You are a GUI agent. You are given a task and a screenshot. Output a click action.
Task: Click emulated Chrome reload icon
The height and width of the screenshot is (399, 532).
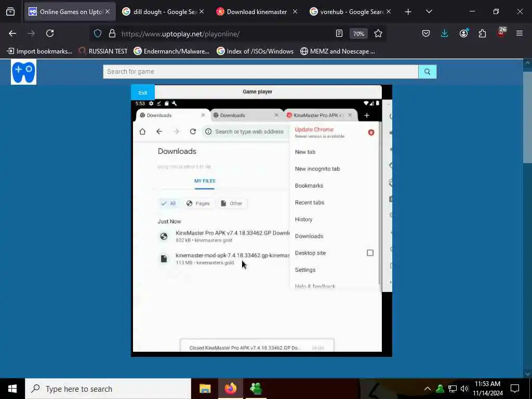[193, 131]
